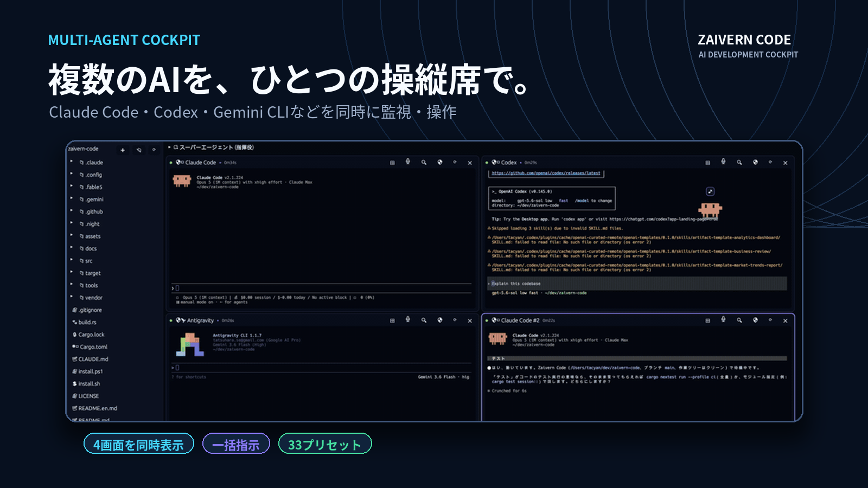This screenshot has width=868, height=488.
Task: Click the '0m34s' timer in the Claude Code header
Action: tap(230, 163)
